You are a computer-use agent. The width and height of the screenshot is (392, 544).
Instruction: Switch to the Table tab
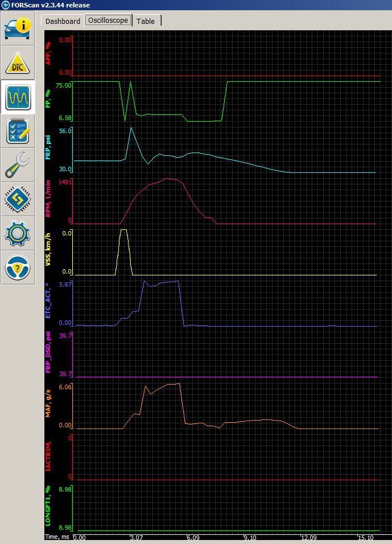(146, 21)
